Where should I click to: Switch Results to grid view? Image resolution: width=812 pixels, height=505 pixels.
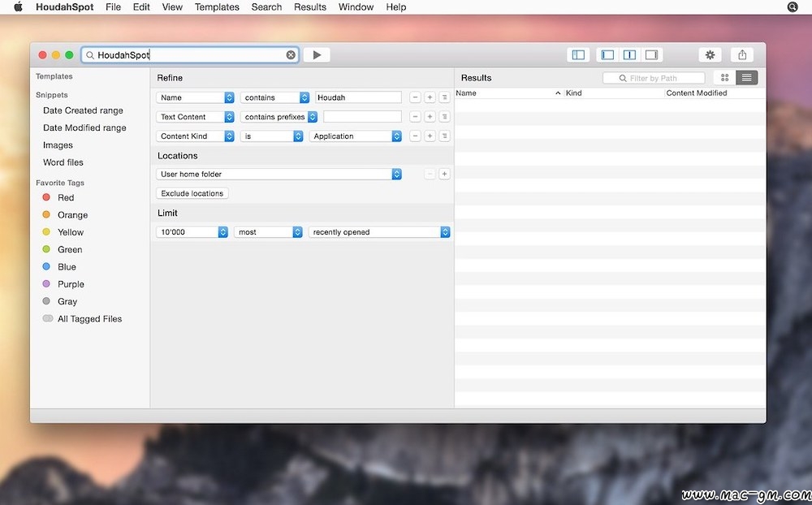coord(724,78)
